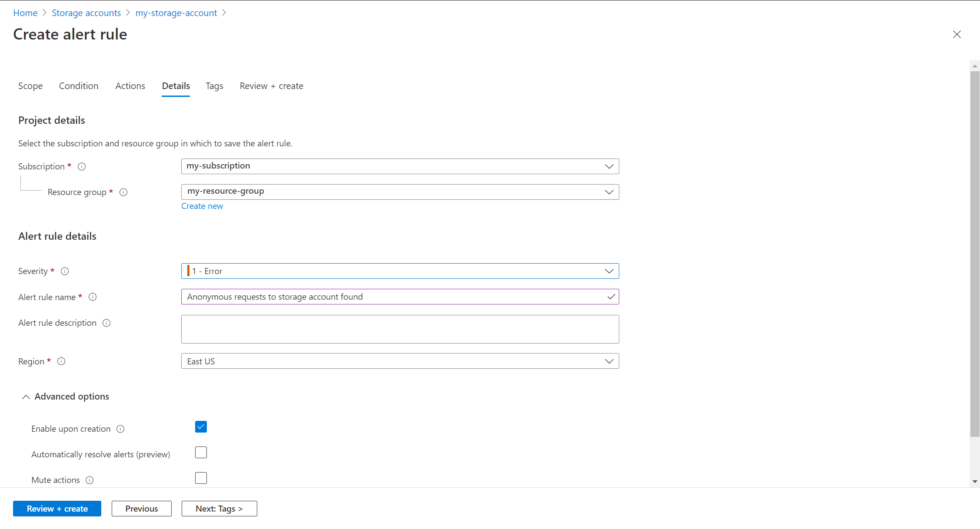Enable Automatically resolve alerts checkbox
This screenshot has height=529, width=980.
click(201, 453)
